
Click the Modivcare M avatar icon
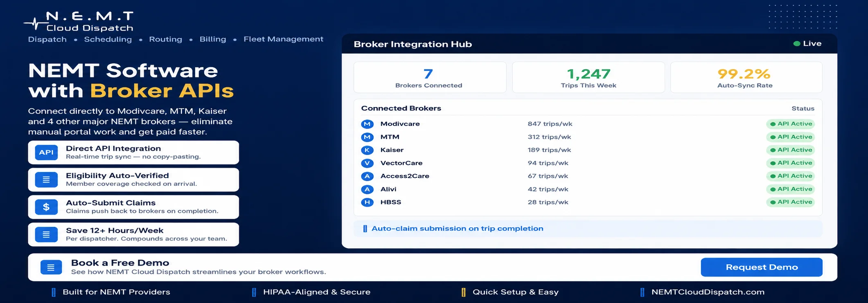367,124
